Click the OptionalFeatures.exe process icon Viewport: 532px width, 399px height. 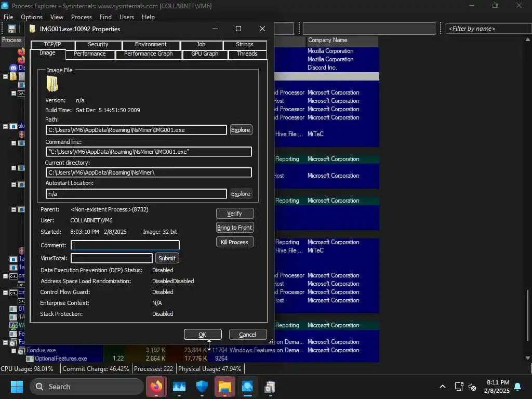tap(30, 358)
